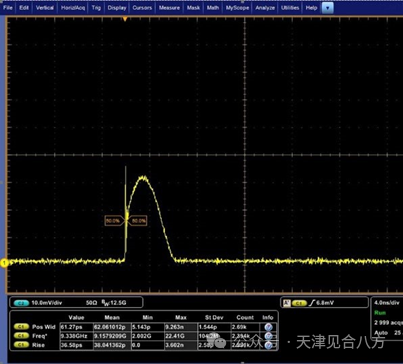Image resolution: width=403 pixels, height=364 pixels.
Task: Click the 10.0mV/div vertical scale readout
Action: pos(47,303)
